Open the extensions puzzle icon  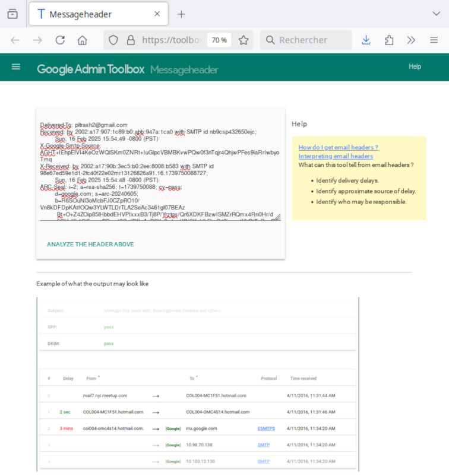(389, 40)
